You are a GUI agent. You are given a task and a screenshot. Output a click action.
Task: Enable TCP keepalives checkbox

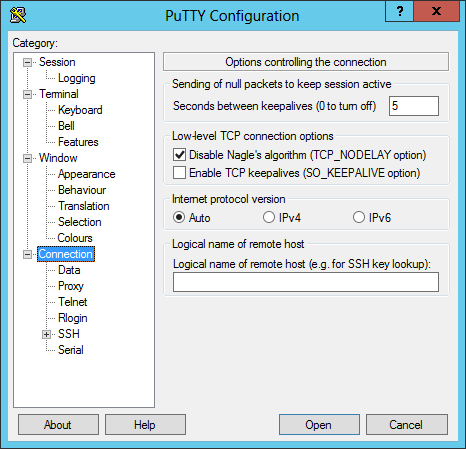tap(179, 173)
